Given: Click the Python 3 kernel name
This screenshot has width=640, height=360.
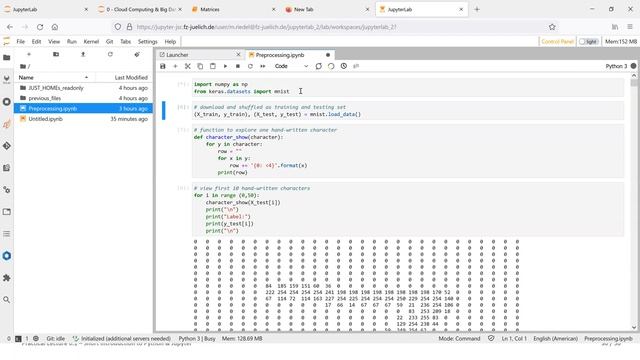Looking at the screenshot, I should pos(616,66).
